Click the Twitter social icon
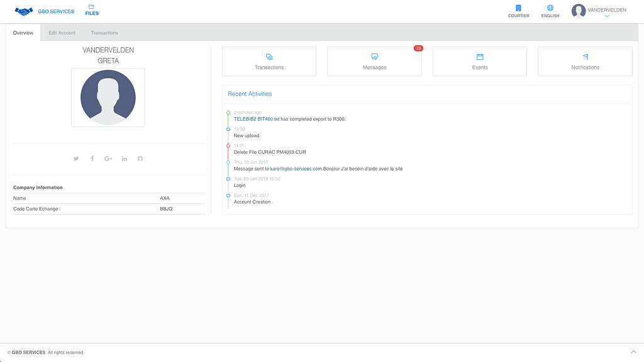 point(76,159)
